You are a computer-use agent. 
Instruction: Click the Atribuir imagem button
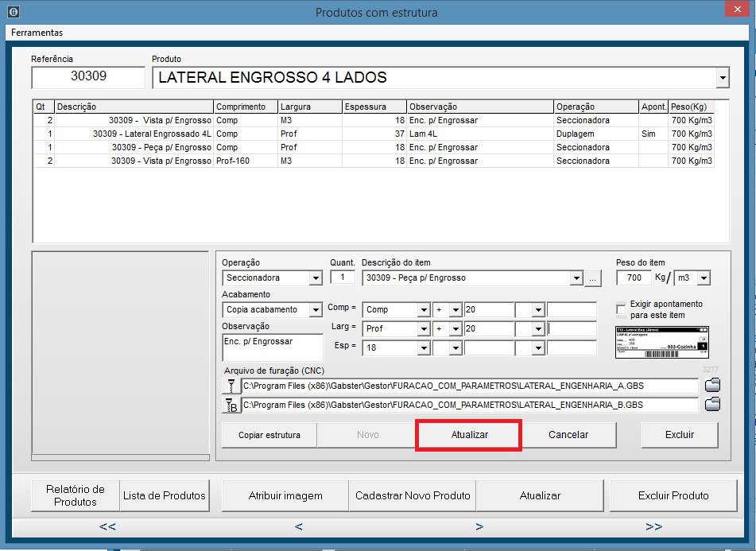click(285, 495)
